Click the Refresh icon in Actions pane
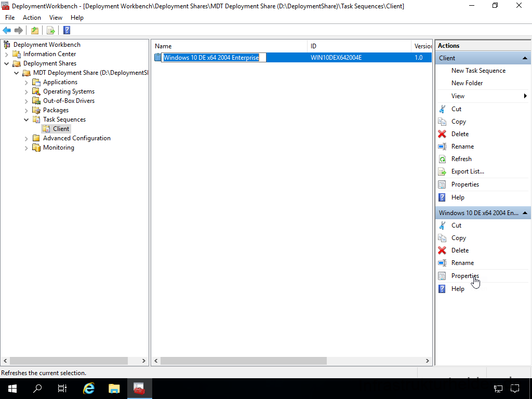532x399 pixels. click(442, 159)
